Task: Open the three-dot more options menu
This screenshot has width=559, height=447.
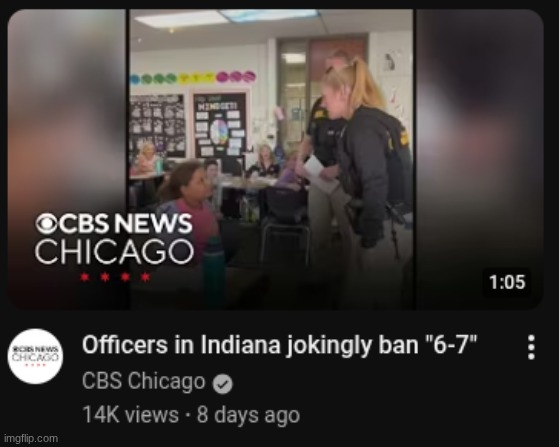Action: [531, 347]
